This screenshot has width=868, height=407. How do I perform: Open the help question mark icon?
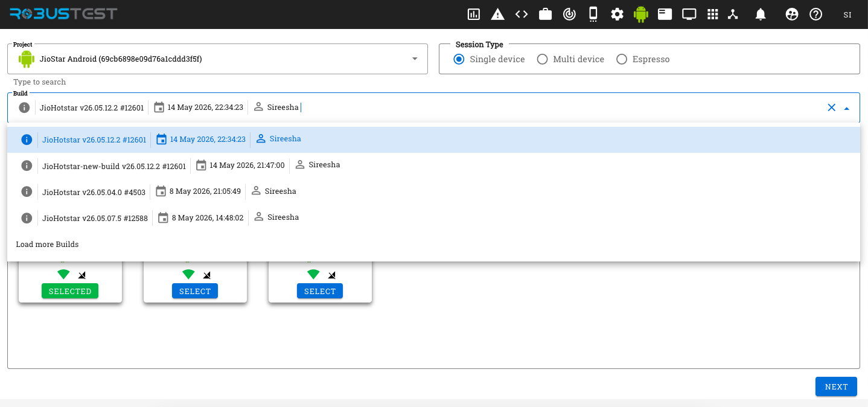pos(816,14)
